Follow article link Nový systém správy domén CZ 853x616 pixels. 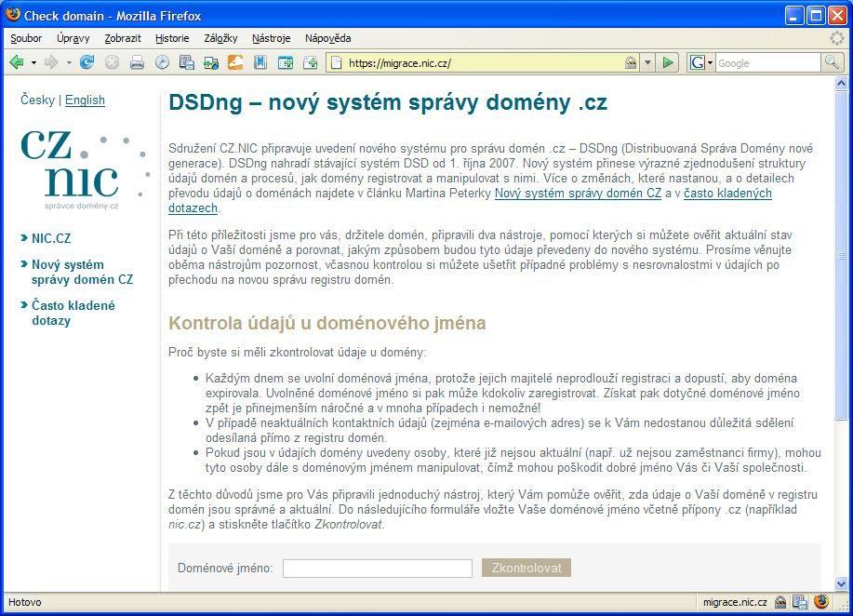(x=578, y=194)
